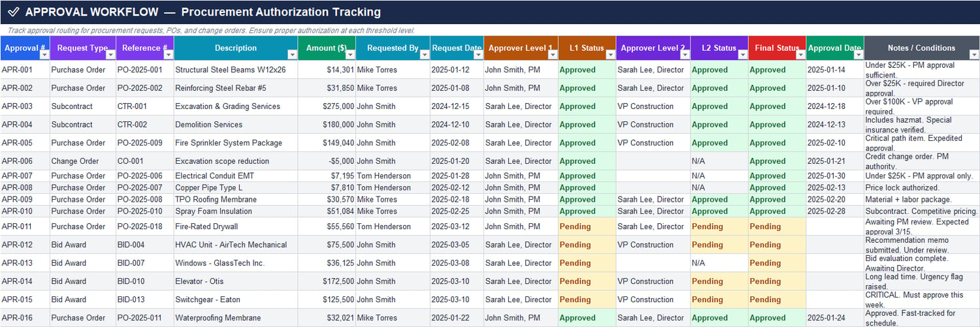Open the Approver Level 2 filter dropdown
Image resolution: width=980 pixels, height=327 pixels.
[x=685, y=55]
